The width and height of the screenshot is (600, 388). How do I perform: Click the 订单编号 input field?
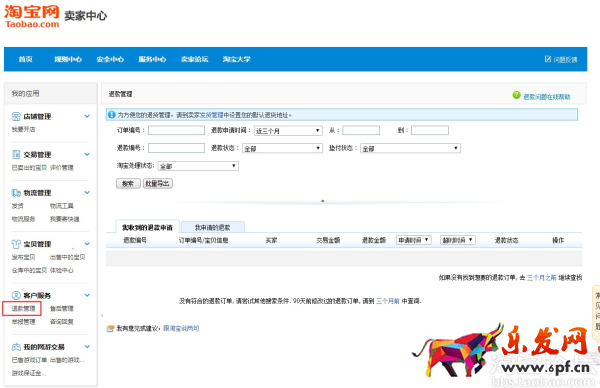pyautogui.click(x=176, y=130)
